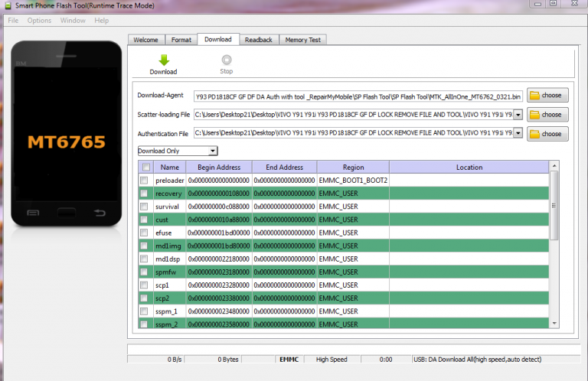Expand the Scatter-loading File path dropdown
Screen dimensions: 588x381
click(518, 114)
